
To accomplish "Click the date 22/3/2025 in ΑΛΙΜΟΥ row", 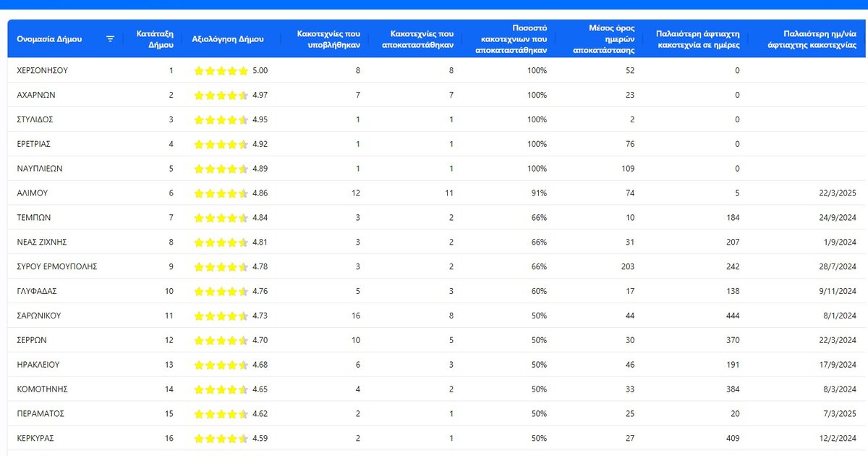I will (835, 193).
